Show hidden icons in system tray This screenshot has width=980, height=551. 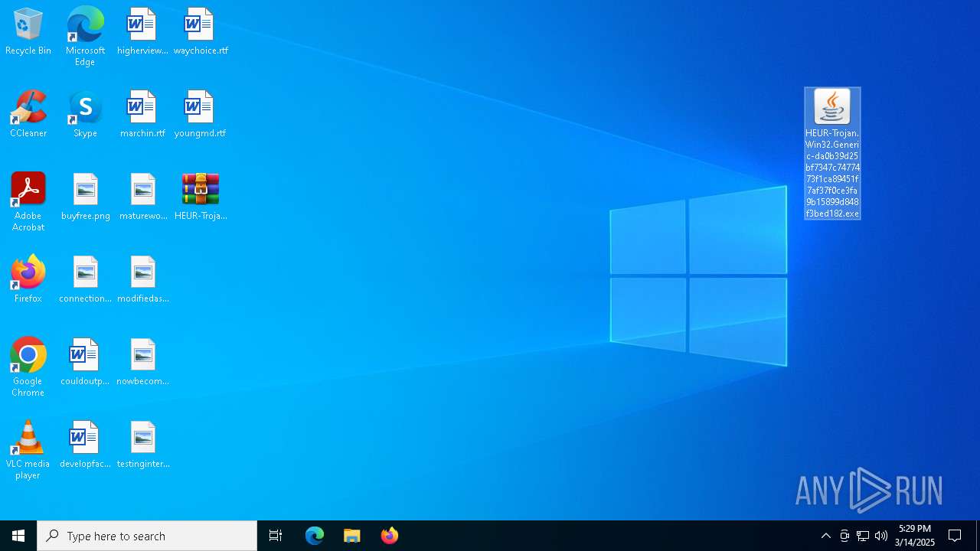point(825,536)
